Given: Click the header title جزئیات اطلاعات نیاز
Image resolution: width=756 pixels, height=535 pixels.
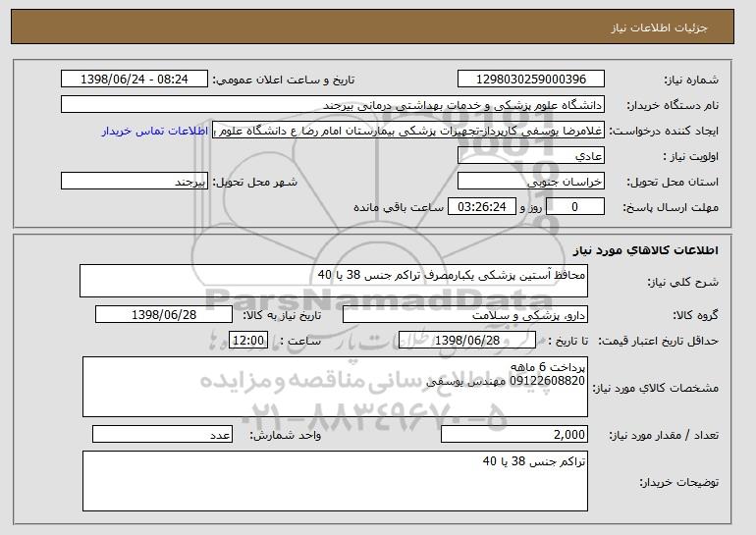Looking at the screenshot, I should click(659, 27).
